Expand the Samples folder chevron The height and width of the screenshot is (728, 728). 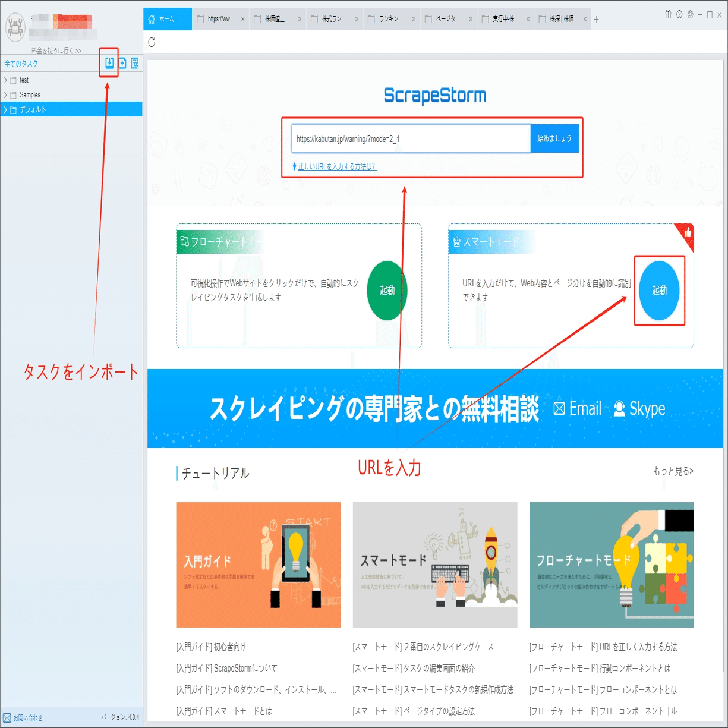[5, 94]
